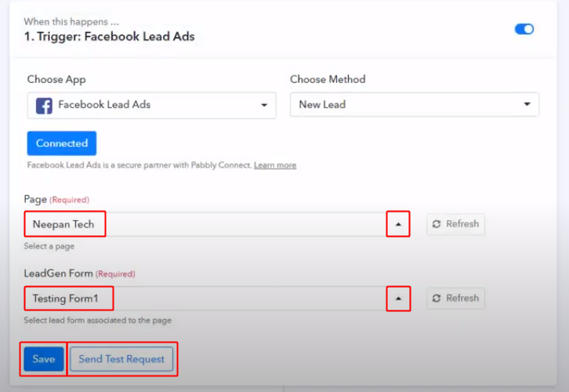Refresh the LeadGen Form list
The image size is (569, 392).
[x=455, y=299]
